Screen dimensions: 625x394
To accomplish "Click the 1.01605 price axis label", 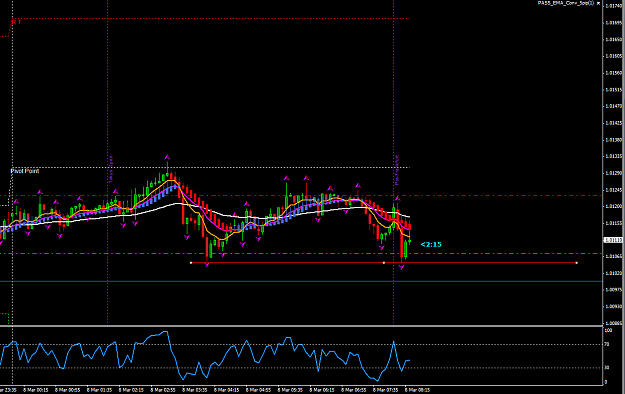I will (x=614, y=56).
